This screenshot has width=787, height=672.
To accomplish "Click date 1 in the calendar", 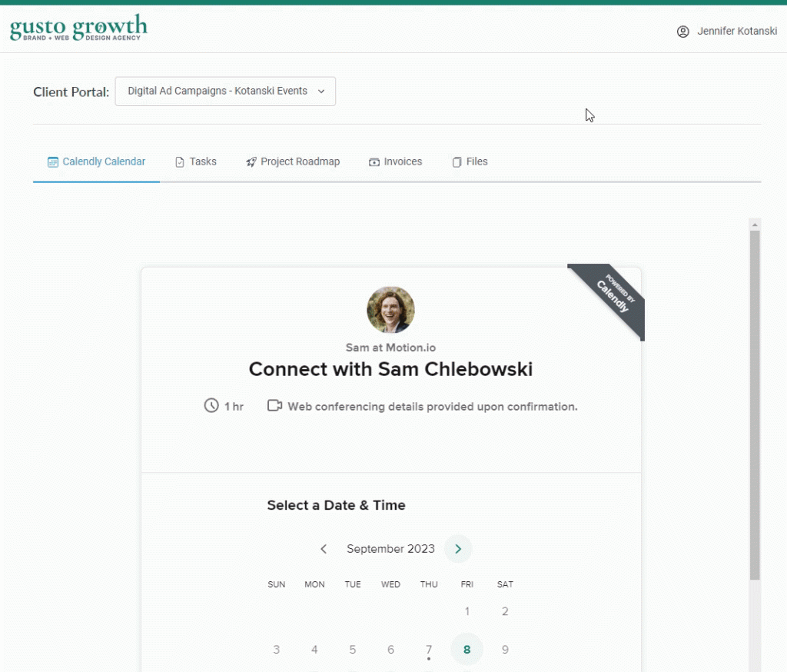I will (467, 611).
